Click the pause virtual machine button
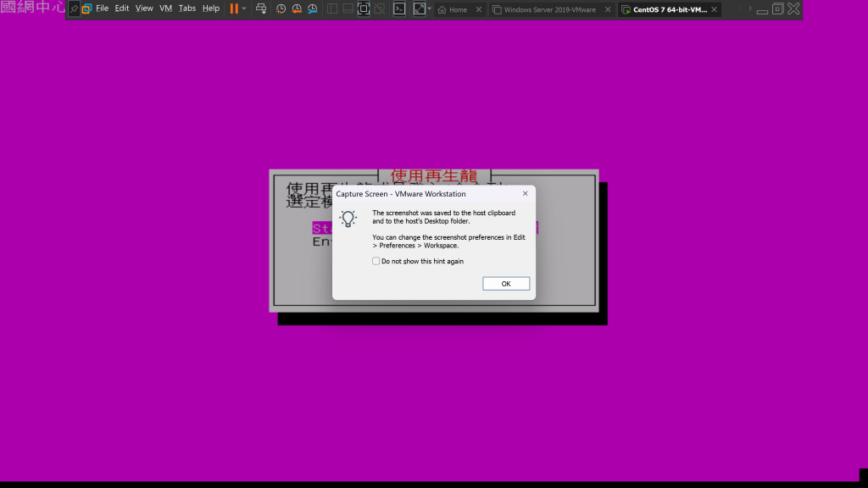Image resolution: width=868 pixels, height=488 pixels. coord(234,8)
